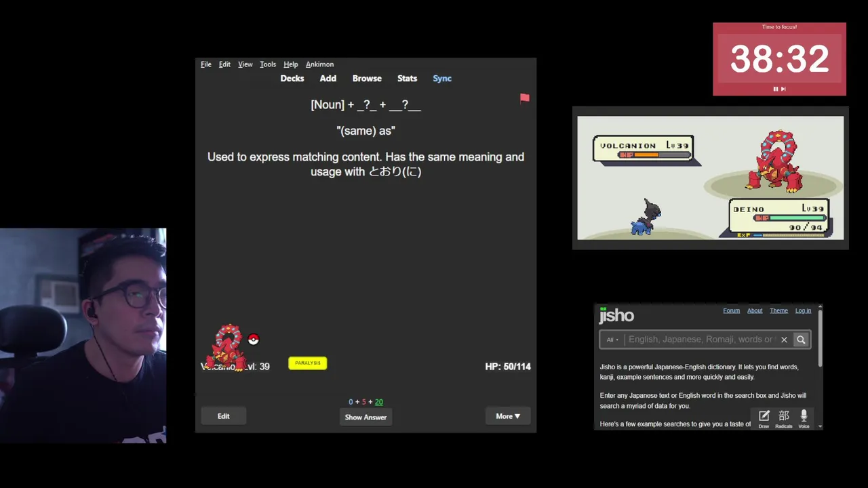Open the Jisho About link
Image resolution: width=868 pixels, height=488 pixels.
pyautogui.click(x=755, y=310)
